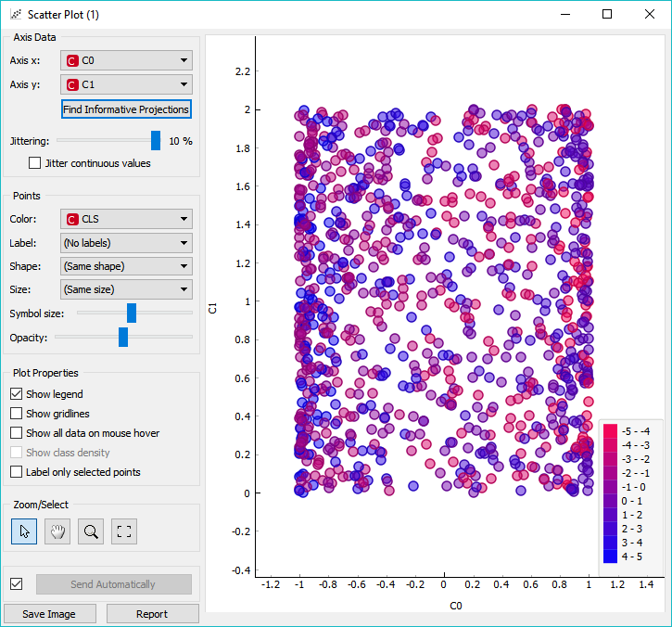The image size is (672, 627).
Task: Turn on Show gridlines
Action: tap(17, 414)
